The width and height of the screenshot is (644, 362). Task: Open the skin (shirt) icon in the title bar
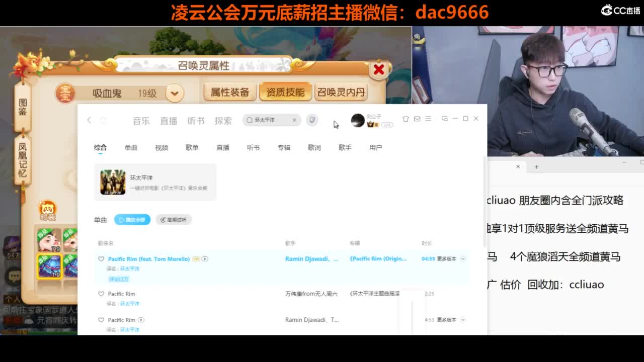(x=406, y=119)
